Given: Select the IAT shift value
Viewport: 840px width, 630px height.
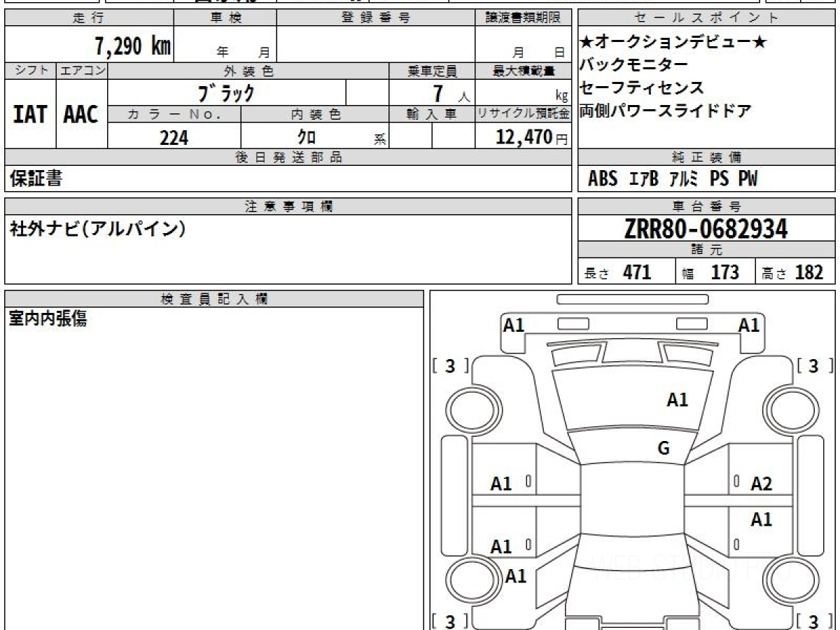Looking at the screenshot, I should tap(30, 114).
